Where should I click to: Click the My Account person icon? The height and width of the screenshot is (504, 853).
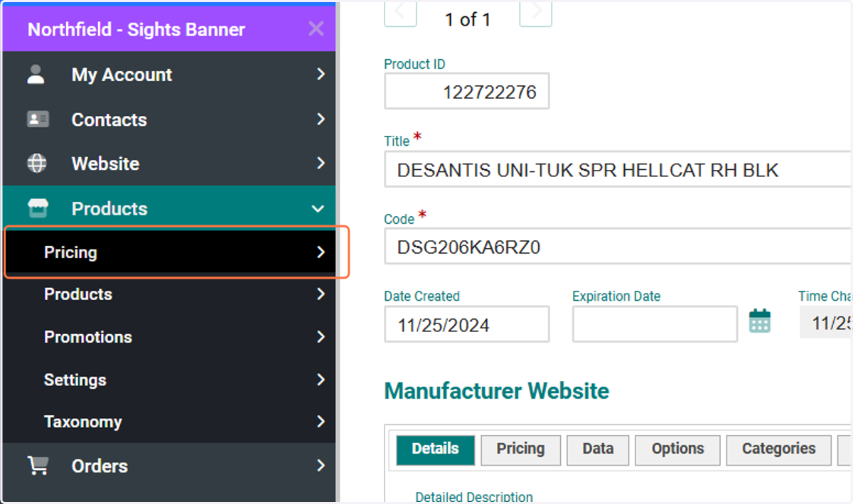[36, 75]
